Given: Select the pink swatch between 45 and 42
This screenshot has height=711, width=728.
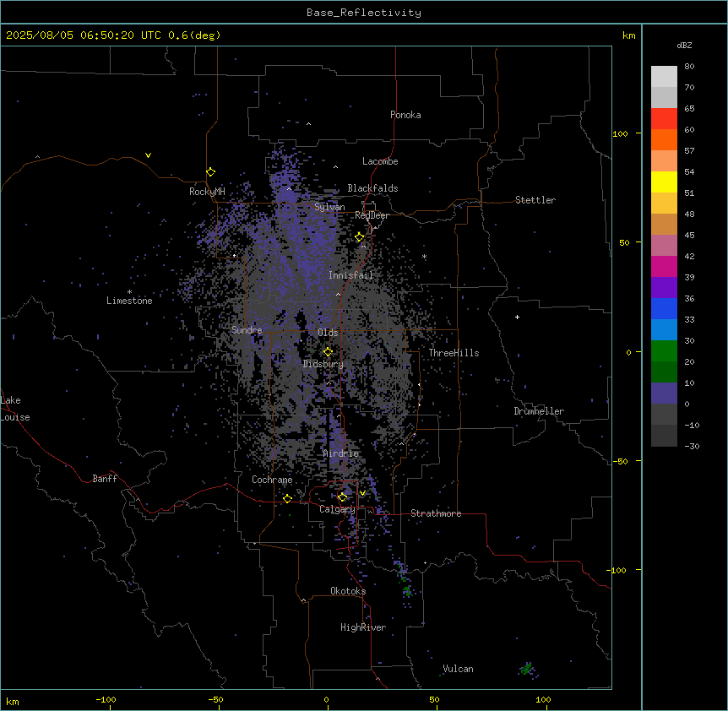Looking at the screenshot, I should (x=664, y=246).
